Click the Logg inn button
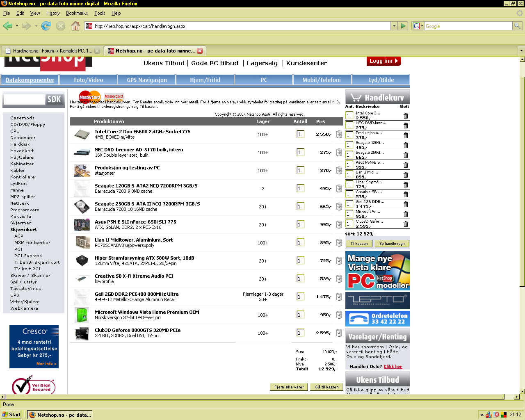The width and height of the screenshot is (525, 420). pos(383,61)
